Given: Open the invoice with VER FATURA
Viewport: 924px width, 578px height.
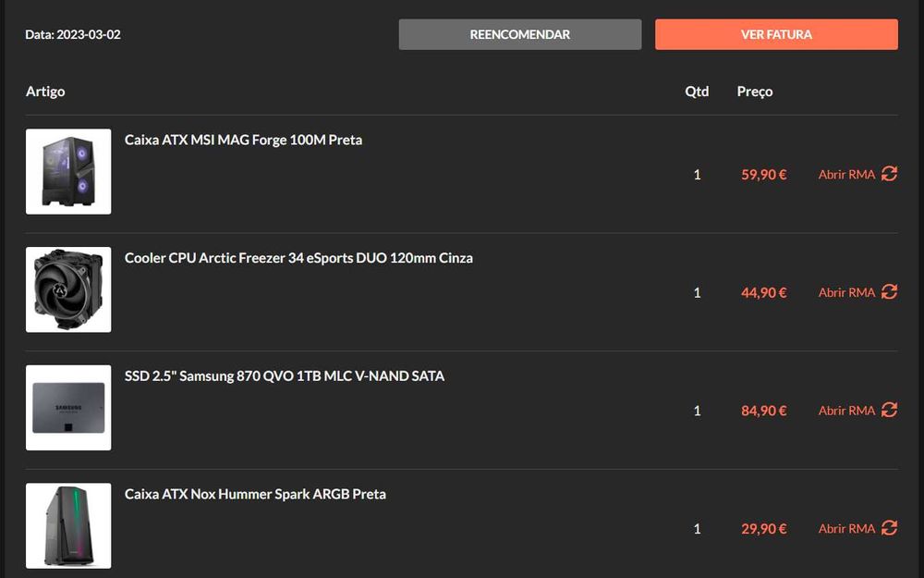Looking at the screenshot, I should pyautogui.click(x=776, y=34).
